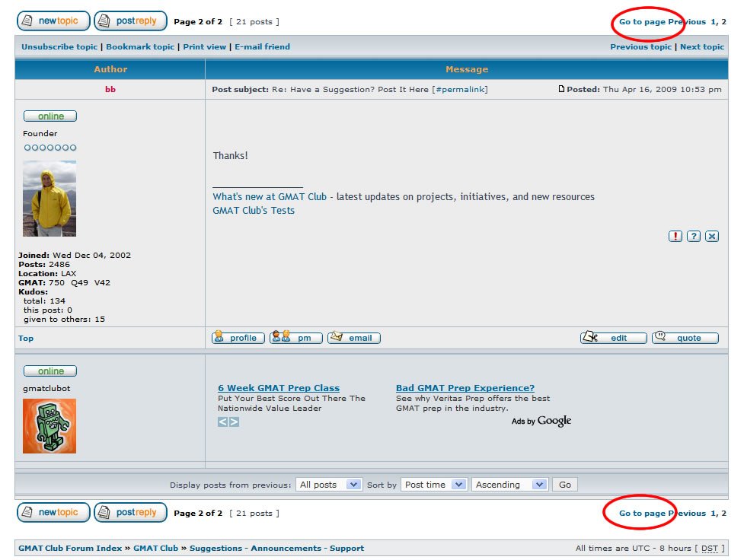Click the red exclamation report post icon
The height and width of the screenshot is (560, 744).
coord(675,237)
